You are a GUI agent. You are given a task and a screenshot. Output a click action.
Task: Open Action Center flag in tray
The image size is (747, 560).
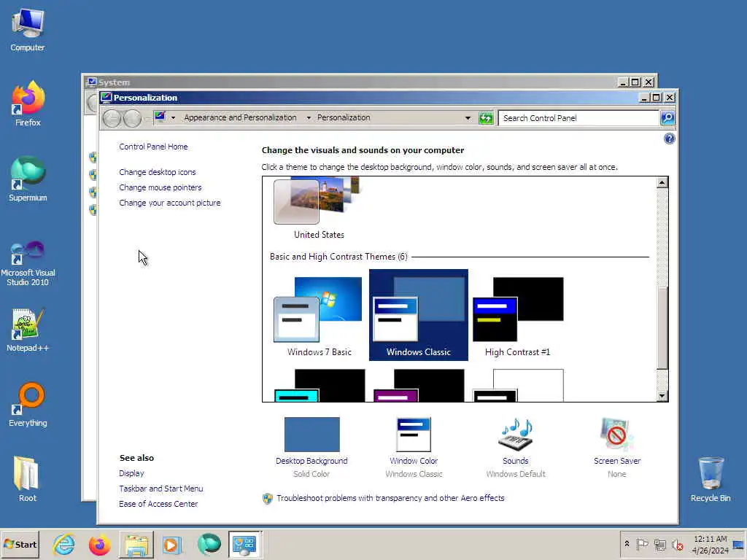pyautogui.click(x=642, y=544)
